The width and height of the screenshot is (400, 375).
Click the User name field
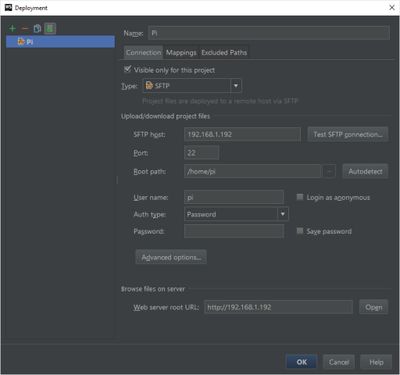tap(234, 197)
